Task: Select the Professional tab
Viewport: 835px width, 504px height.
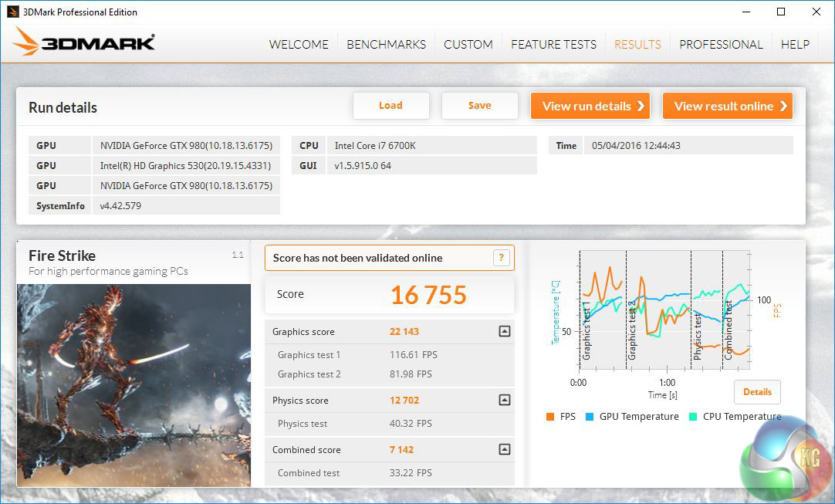Action: tap(721, 44)
